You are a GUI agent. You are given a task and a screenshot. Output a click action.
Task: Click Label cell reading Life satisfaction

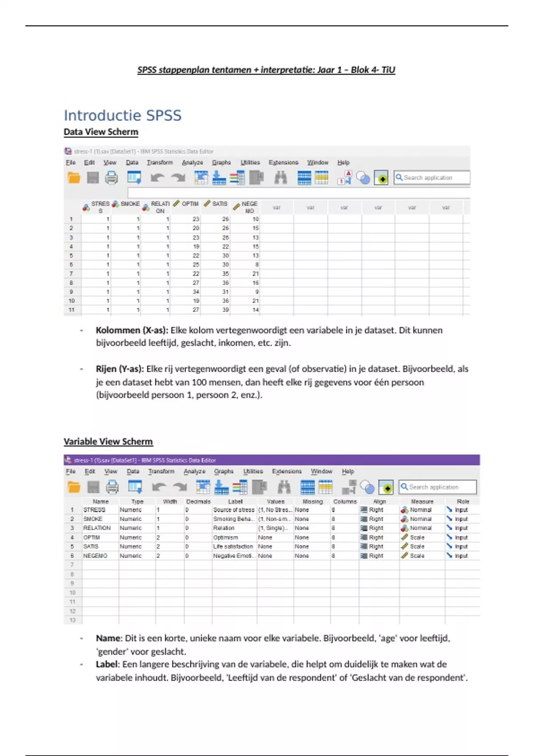point(233,547)
